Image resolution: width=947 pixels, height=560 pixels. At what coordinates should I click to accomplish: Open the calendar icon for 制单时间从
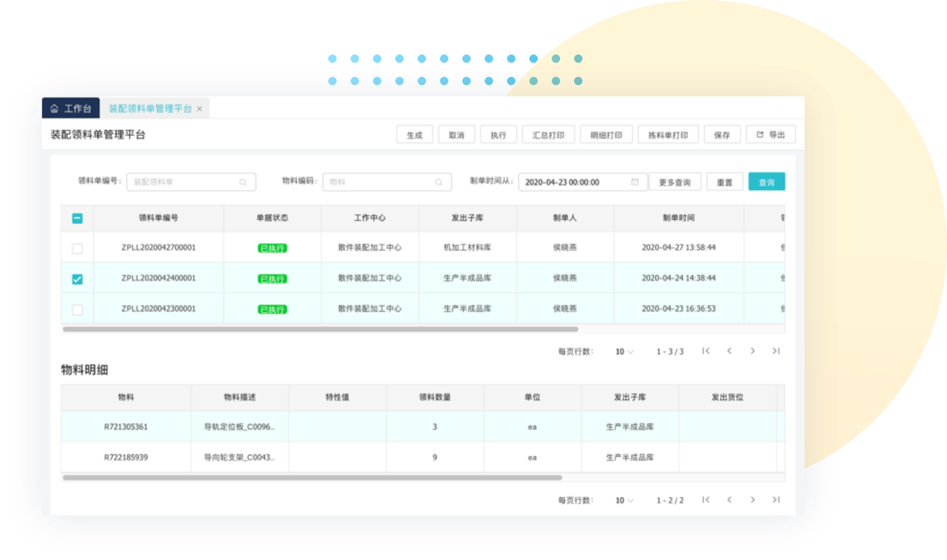tap(635, 182)
